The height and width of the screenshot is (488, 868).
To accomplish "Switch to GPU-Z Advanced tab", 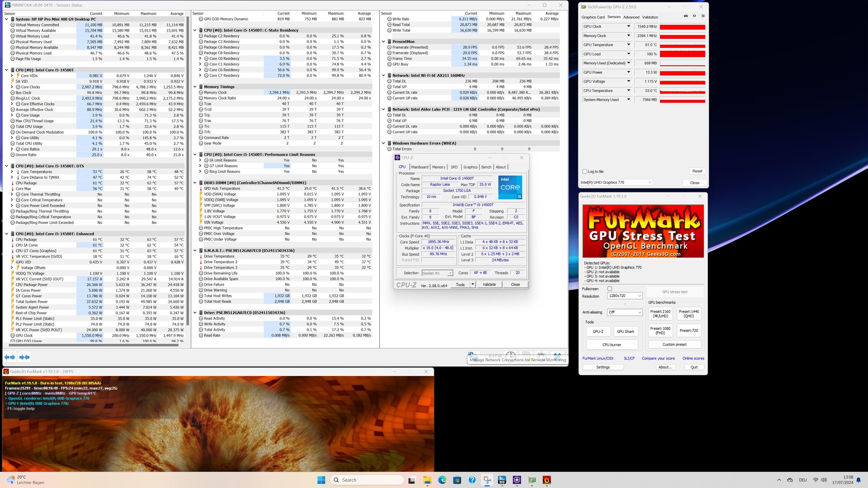I will (x=631, y=17).
